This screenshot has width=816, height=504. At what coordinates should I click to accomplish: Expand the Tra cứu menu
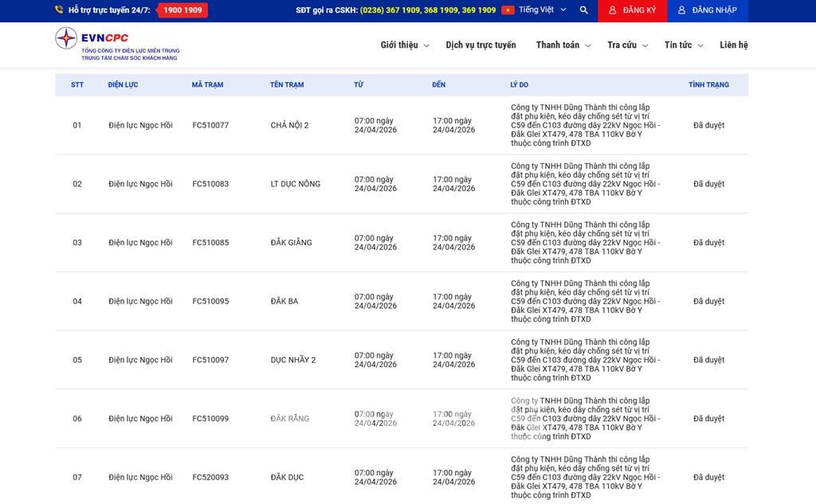(x=627, y=45)
